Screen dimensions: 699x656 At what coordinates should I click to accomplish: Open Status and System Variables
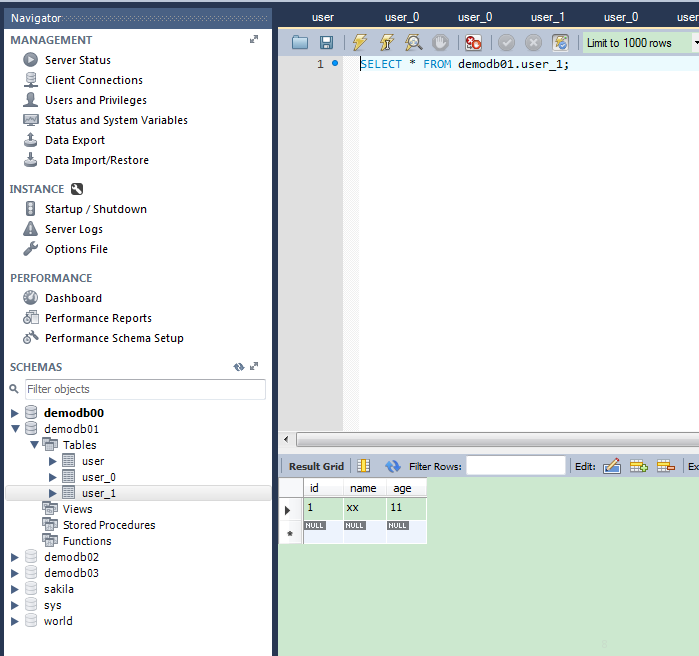click(x=116, y=120)
